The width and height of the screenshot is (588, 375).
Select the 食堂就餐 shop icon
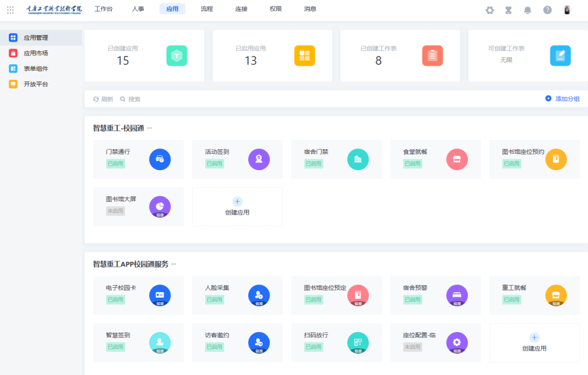coord(456,159)
